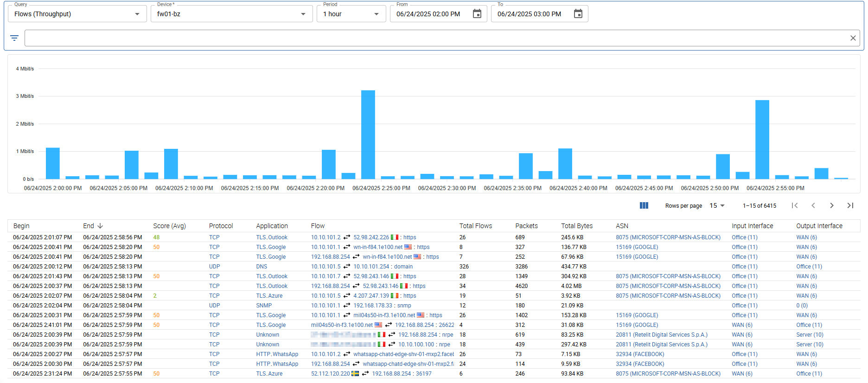Screen dimensions: 868x383
Task: Click the filter list icon
Action: coord(14,38)
